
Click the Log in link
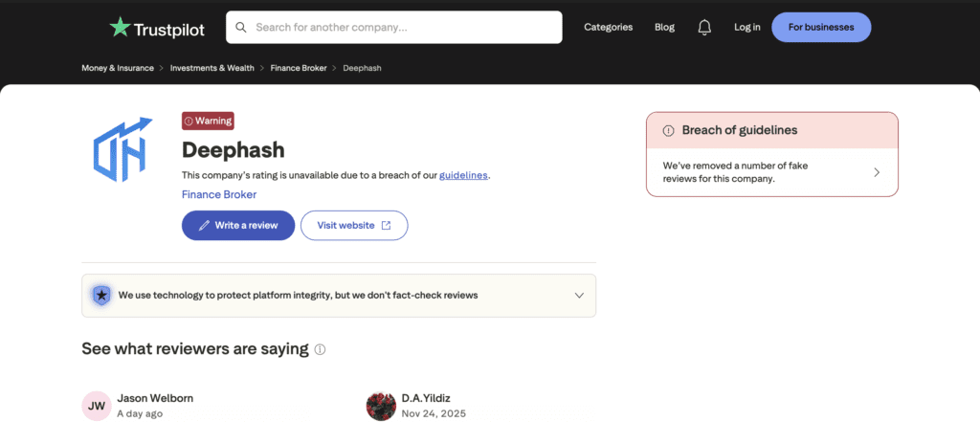point(747,28)
